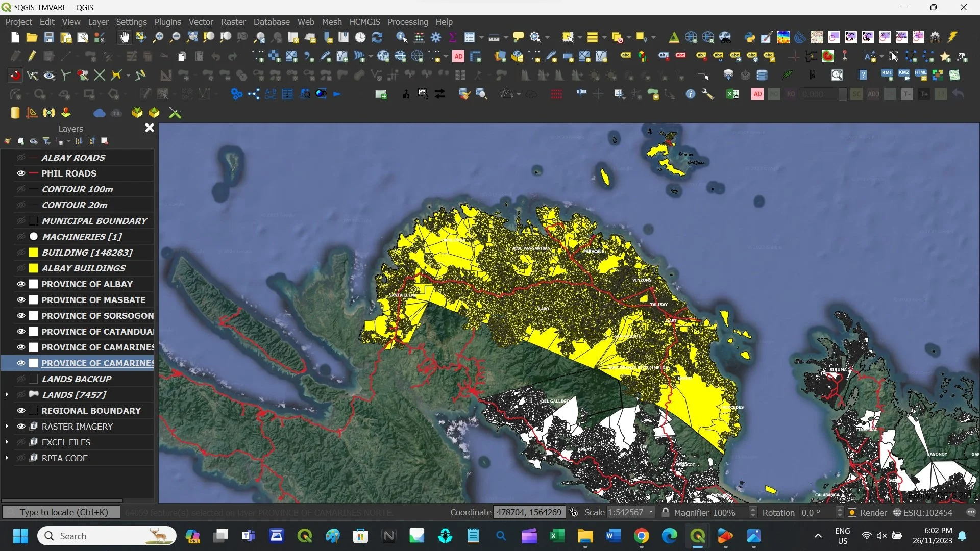Activate the Zoom In tool
980x551 pixels.
point(159,37)
